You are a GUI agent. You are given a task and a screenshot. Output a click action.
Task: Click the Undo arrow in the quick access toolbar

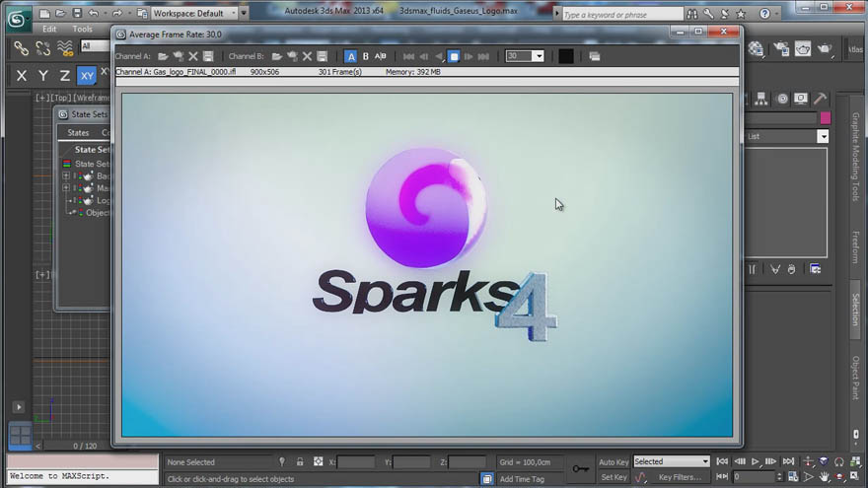(x=94, y=13)
